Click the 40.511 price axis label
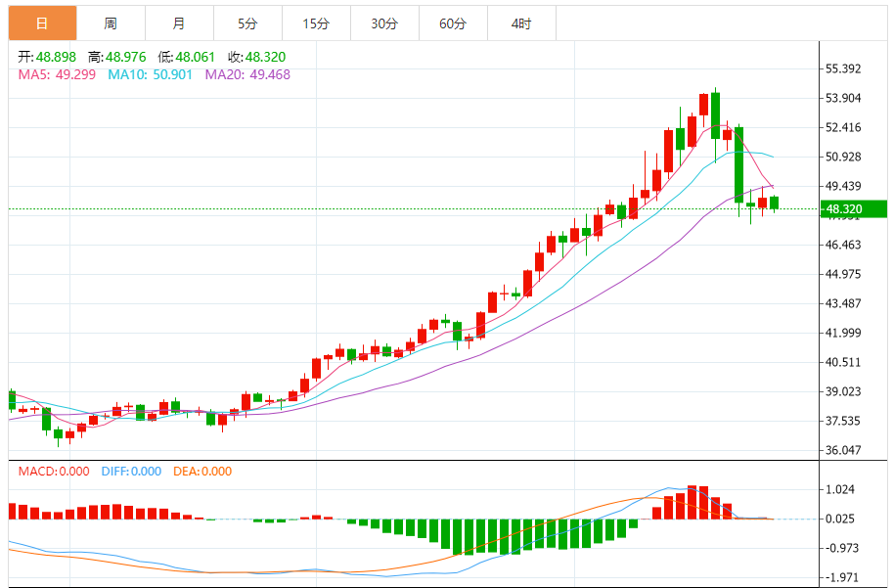 click(843, 362)
